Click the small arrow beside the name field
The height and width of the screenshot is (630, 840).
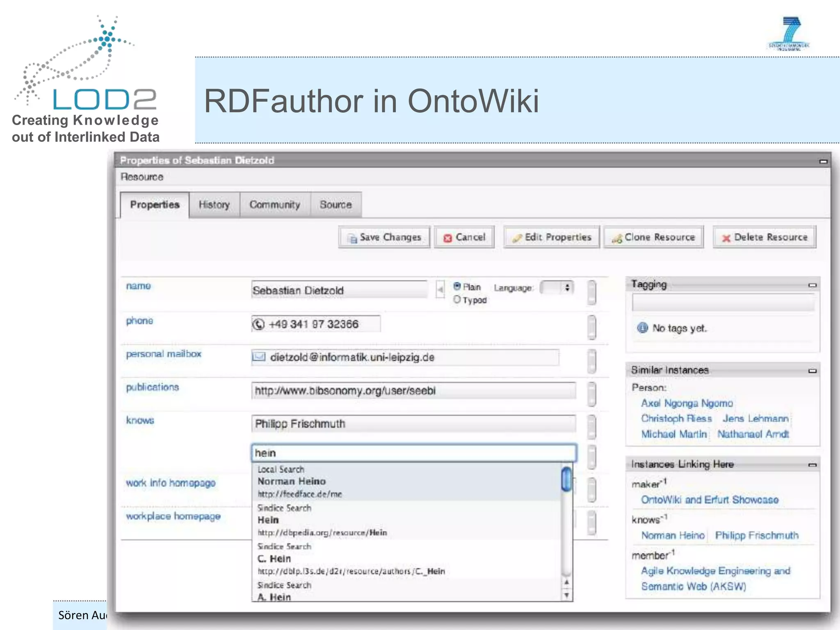(x=440, y=290)
